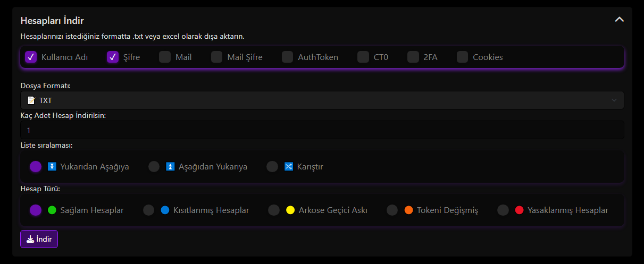
Task: Collapse the Hesapları İndir panel chevron
Action: click(619, 20)
